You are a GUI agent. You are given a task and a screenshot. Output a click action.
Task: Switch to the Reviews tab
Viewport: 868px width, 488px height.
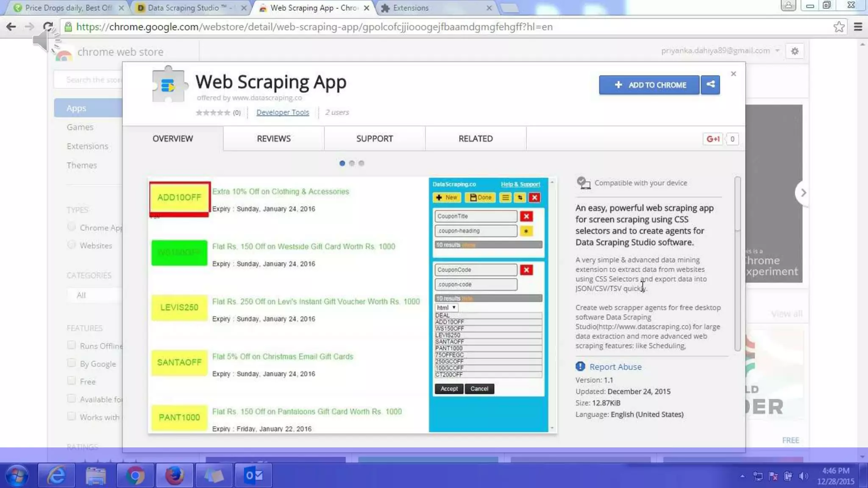pyautogui.click(x=273, y=139)
